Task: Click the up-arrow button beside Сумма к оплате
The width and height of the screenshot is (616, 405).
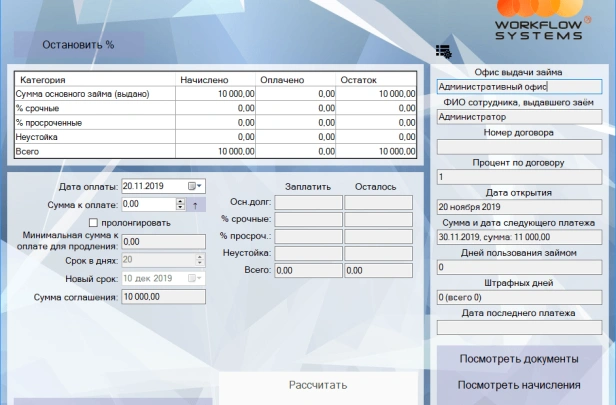Action: pyautogui.click(x=196, y=204)
